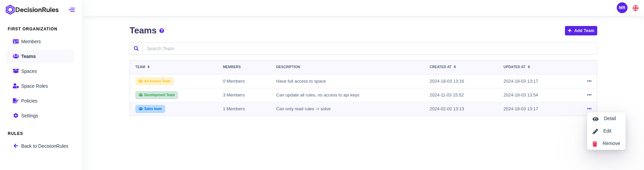Follow Back to DecisionRules link
The image size is (644, 170).
pyautogui.click(x=44, y=146)
